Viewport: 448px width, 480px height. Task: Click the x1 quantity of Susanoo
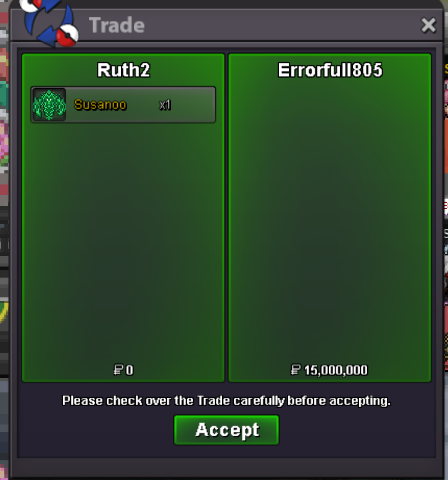click(165, 105)
